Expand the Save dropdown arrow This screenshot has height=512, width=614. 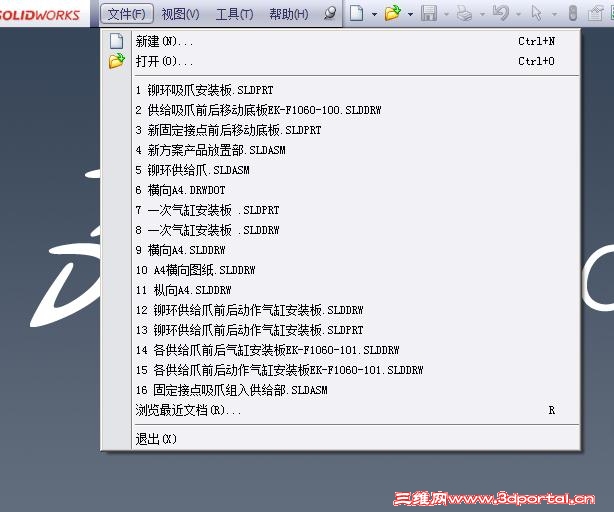click(x=446, y=14)
